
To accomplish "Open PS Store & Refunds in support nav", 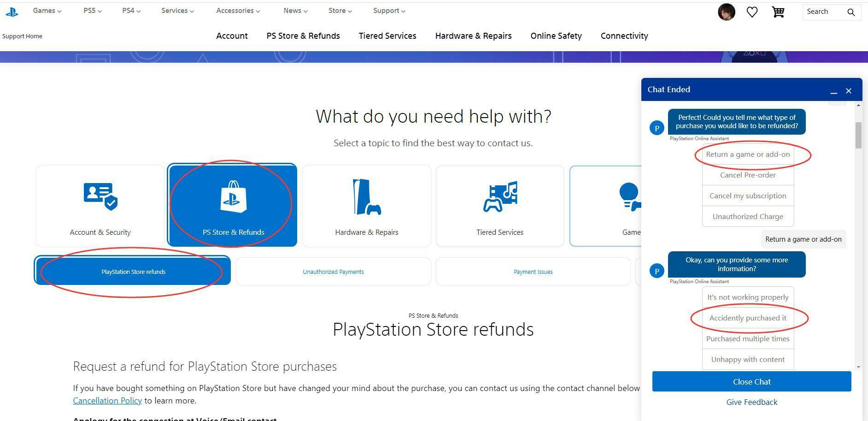I will [303, 36].
